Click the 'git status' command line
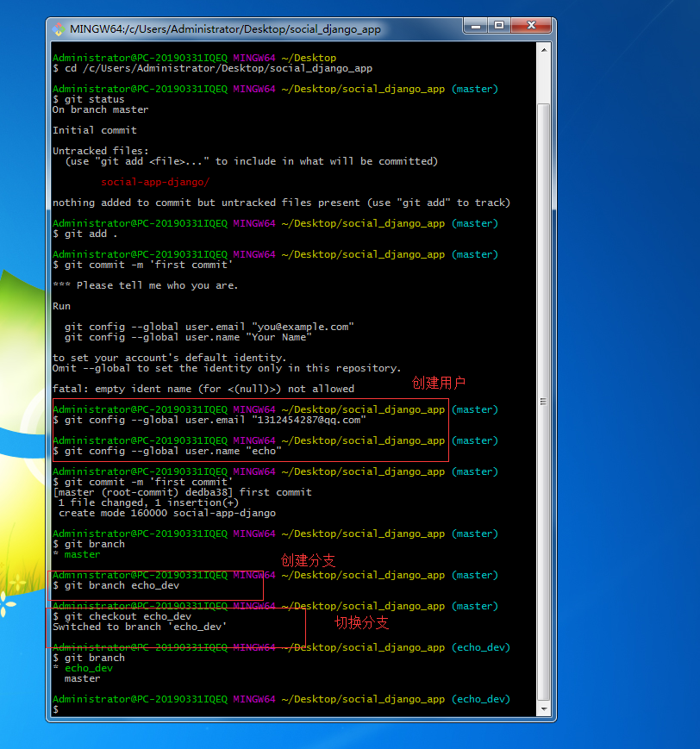The width and height of the screenshot is (700, 749). 89,99
